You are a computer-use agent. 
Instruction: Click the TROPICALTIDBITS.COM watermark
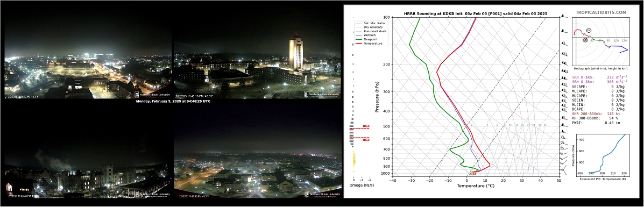coord(601,13)
